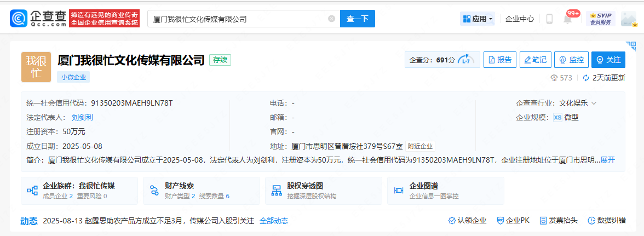Click the red slogan banner beside logo
644x236 pixels.
pos(104,19)
